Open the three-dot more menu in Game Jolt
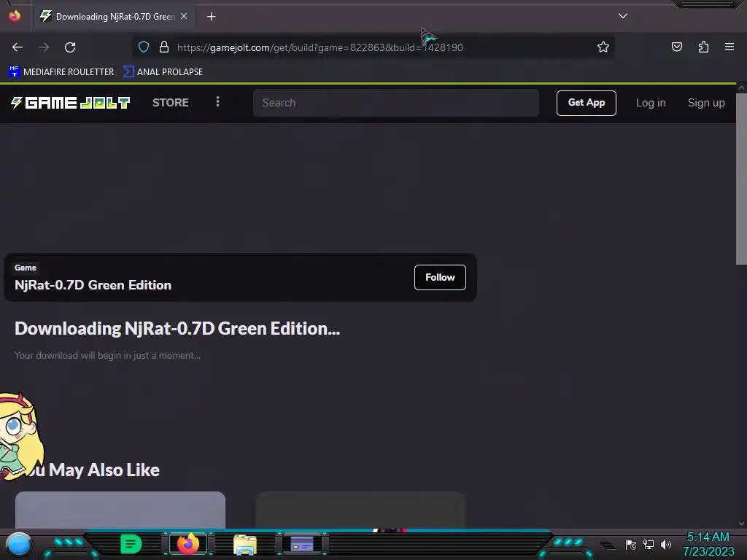 [x=217, y=102]
